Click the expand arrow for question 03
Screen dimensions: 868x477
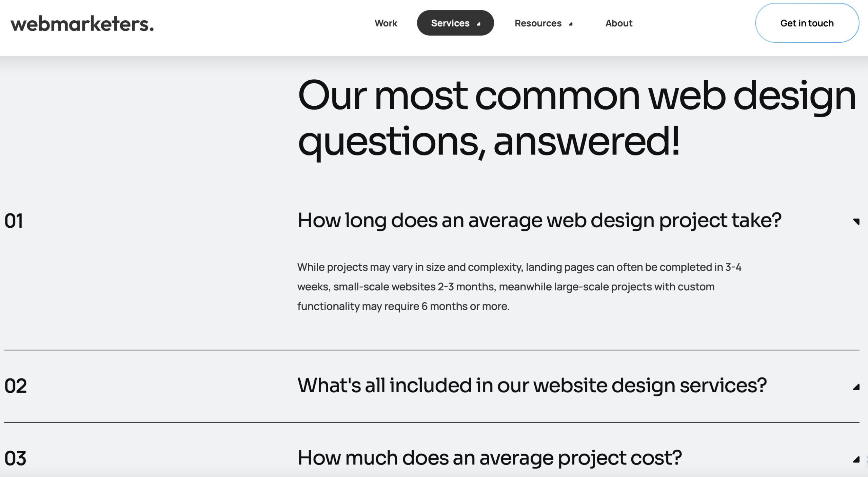pos(856,459)
